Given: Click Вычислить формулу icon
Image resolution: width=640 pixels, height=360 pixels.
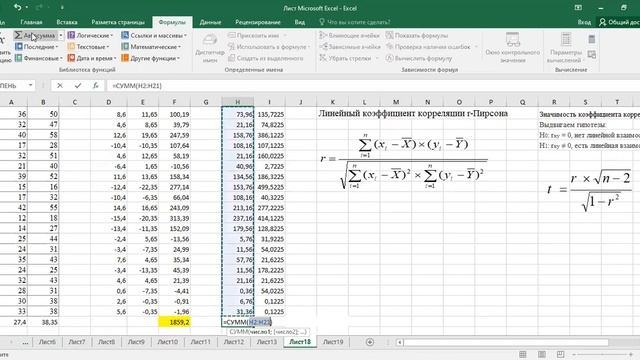Looking at the screenshot, I should (390, 58).
